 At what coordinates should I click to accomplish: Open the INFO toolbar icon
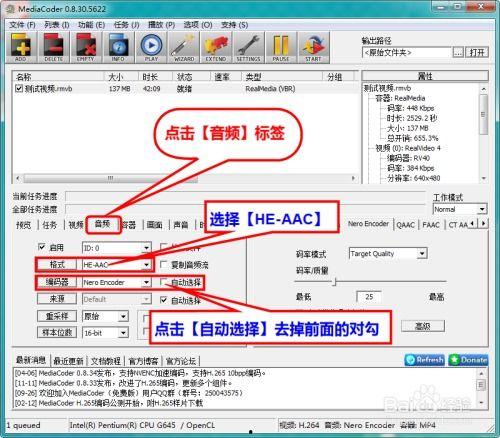click(x=118, y=47)
